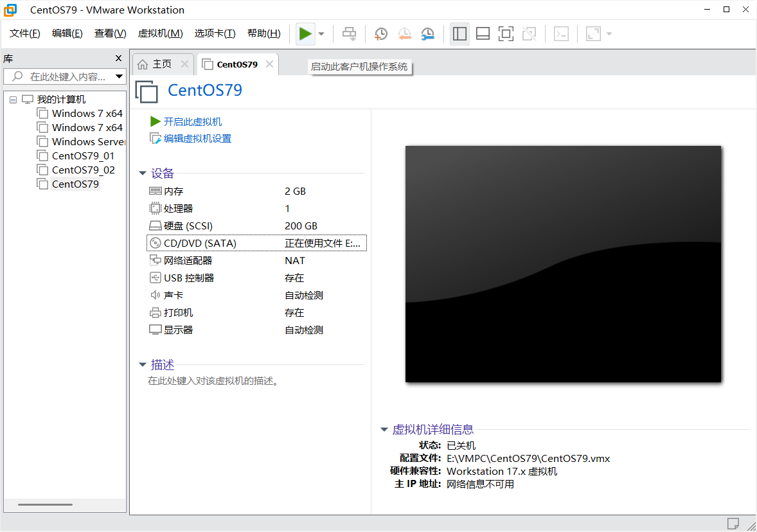Click the NAT network value
This screenshot has width=757, height=532.
294,261
